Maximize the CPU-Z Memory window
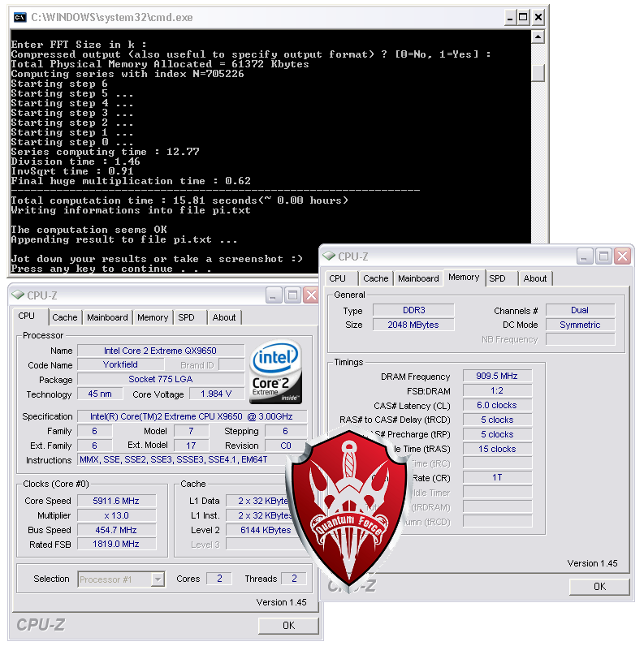 [603, 256]
